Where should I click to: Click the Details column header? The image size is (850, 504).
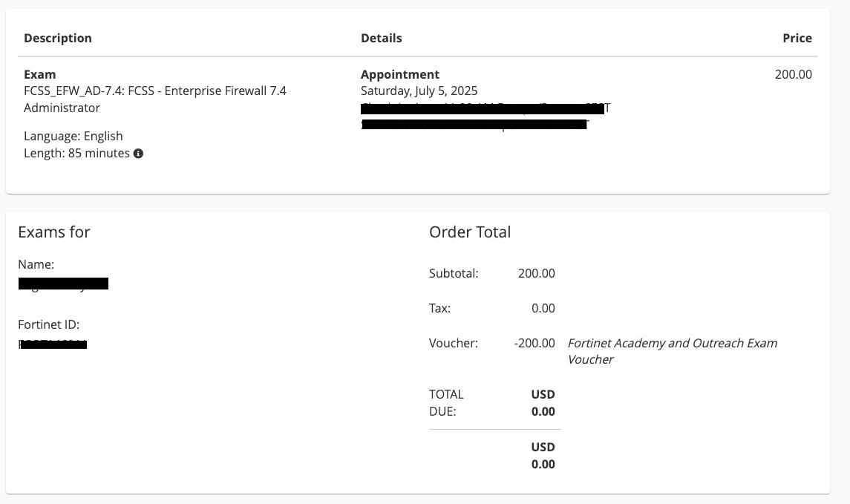tap(381, 38)
